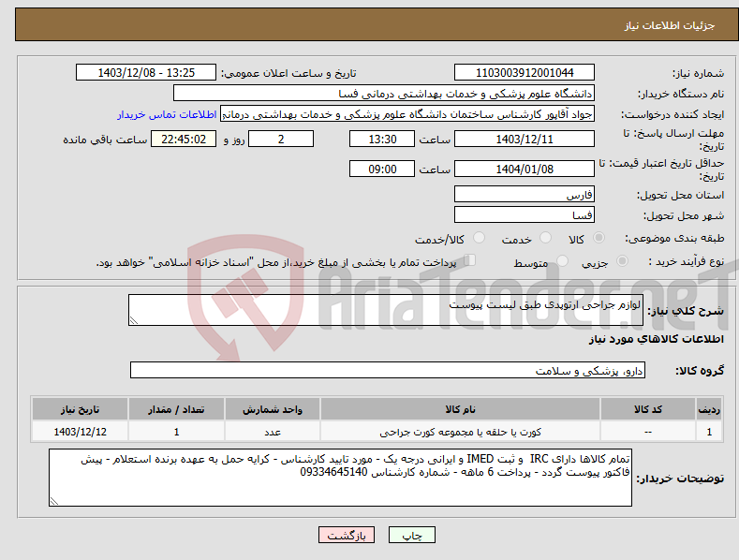Viewport: 739px width, 560px height.
Task: Click the general description text area
Action: click(386, 310)
